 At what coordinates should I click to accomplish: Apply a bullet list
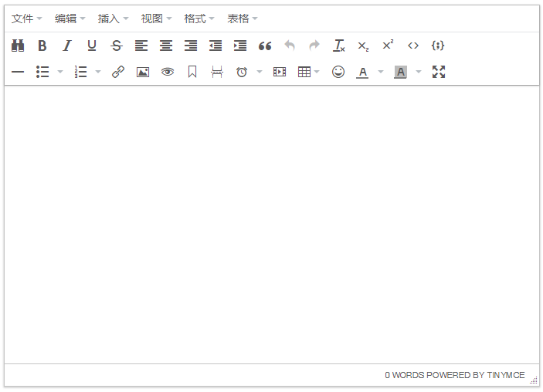[42, 72]
